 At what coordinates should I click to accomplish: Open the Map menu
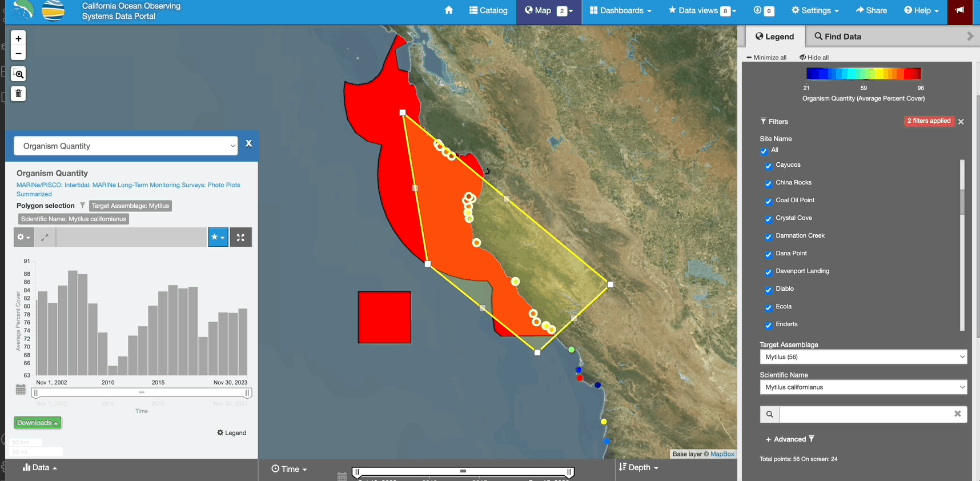(549, 10)
